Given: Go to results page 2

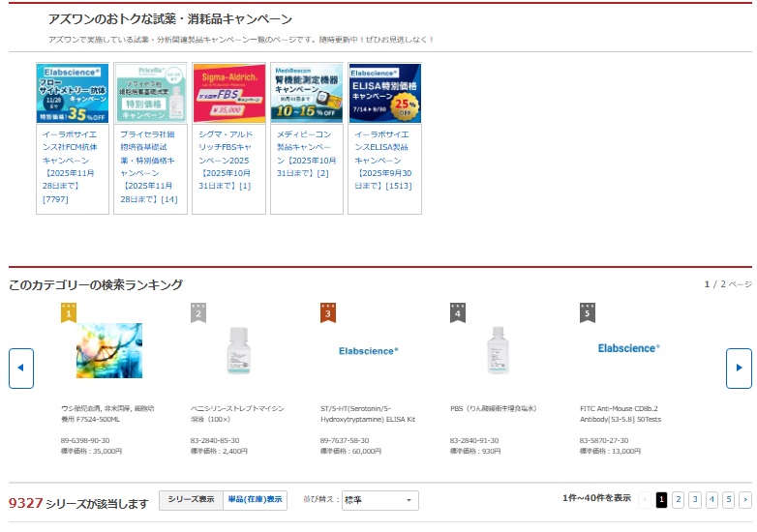Looking at the screenshot, I should pyautogui.click(x=678, y=500).
